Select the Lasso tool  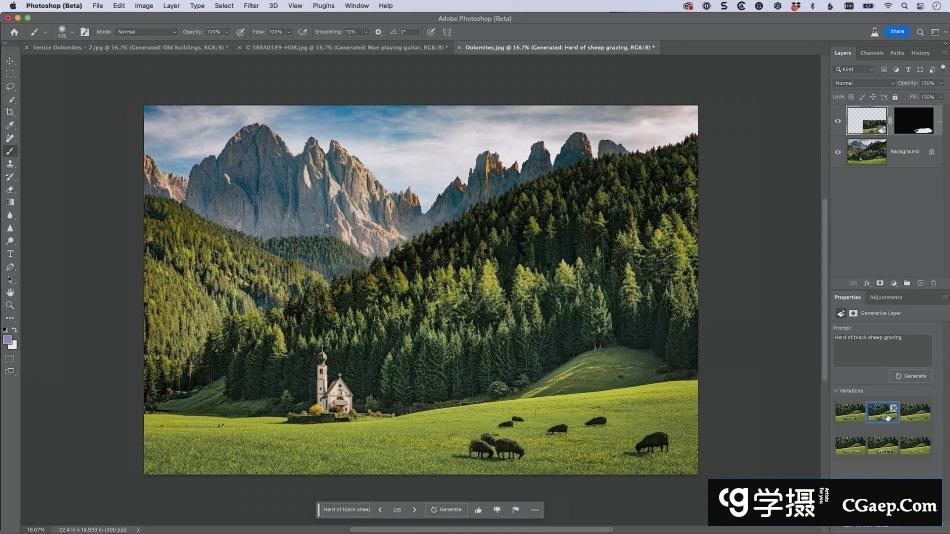(10, 87)
